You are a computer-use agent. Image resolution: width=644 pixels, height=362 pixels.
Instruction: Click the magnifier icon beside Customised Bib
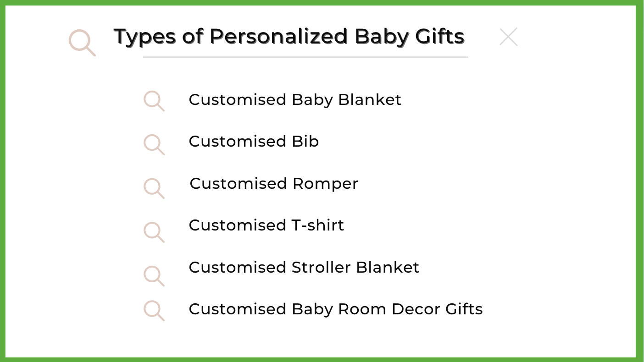tap(154, 144)
